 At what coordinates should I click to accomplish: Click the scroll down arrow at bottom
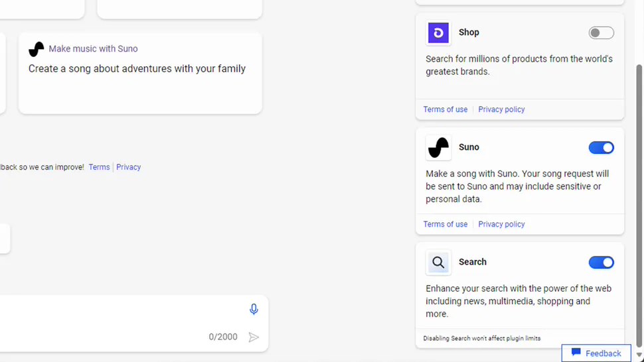pyautogui.click(x=639, y=355)
